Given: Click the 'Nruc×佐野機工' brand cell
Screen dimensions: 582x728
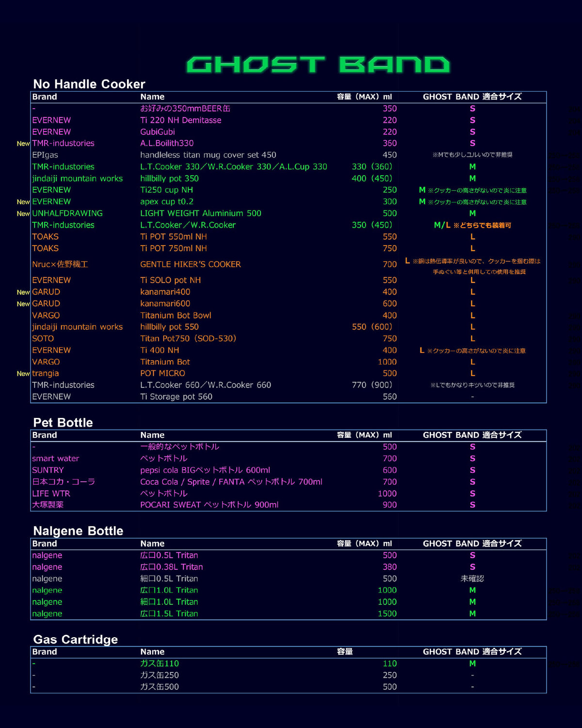Looking at the screenshot, I should [60, 265].
